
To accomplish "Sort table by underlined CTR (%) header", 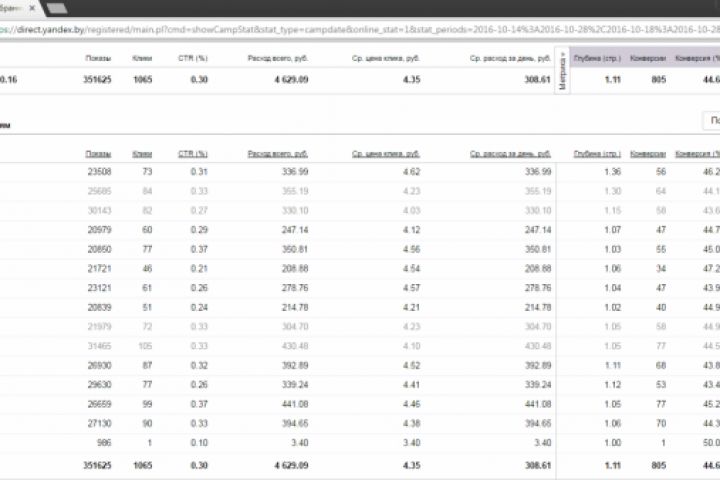I will pyautogui.click(x=193, y=154).
